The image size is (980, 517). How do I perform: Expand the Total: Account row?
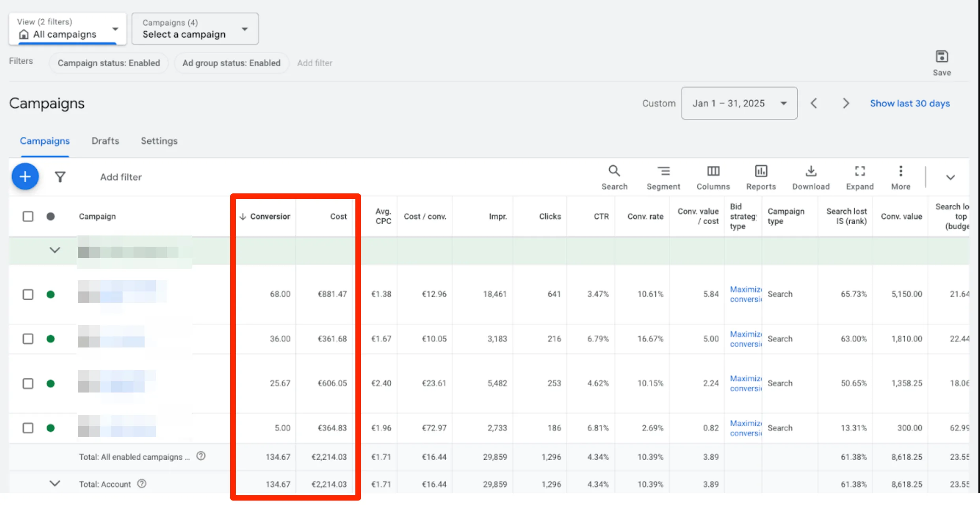click(x=55, y=483)
